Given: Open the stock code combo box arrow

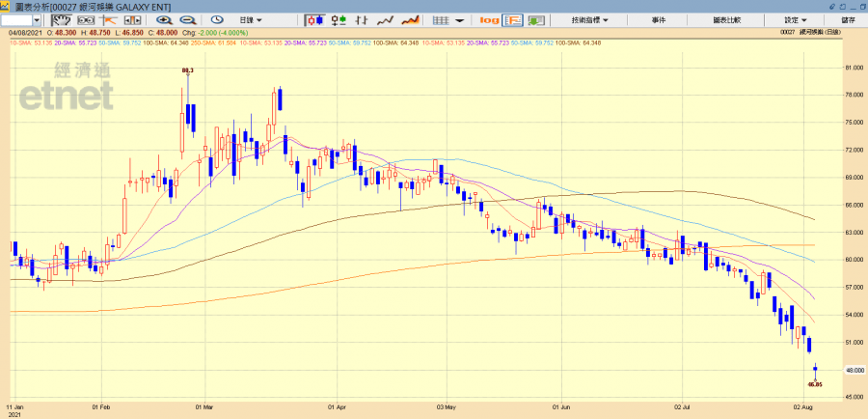Looking at the screenshot, I should [38, 19].
